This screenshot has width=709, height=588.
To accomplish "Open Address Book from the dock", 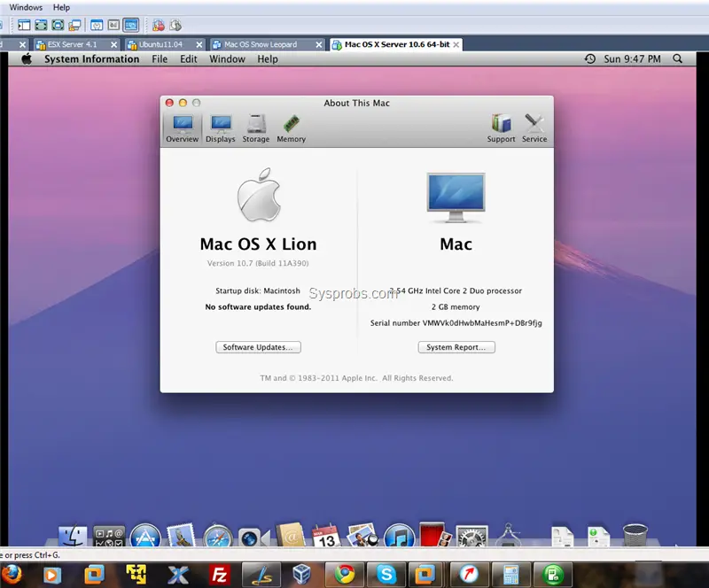I will click(x=291, y=536).
